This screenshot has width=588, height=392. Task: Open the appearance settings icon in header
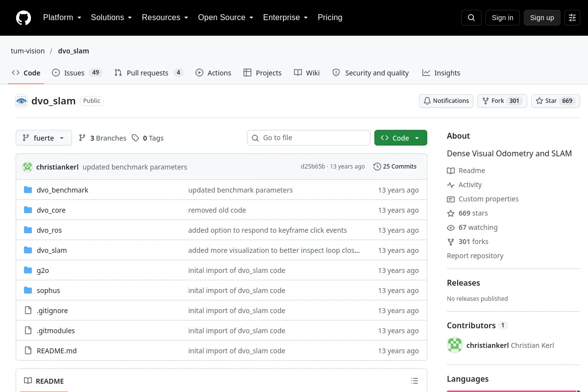pyautogui.click(x=572, y=18)
